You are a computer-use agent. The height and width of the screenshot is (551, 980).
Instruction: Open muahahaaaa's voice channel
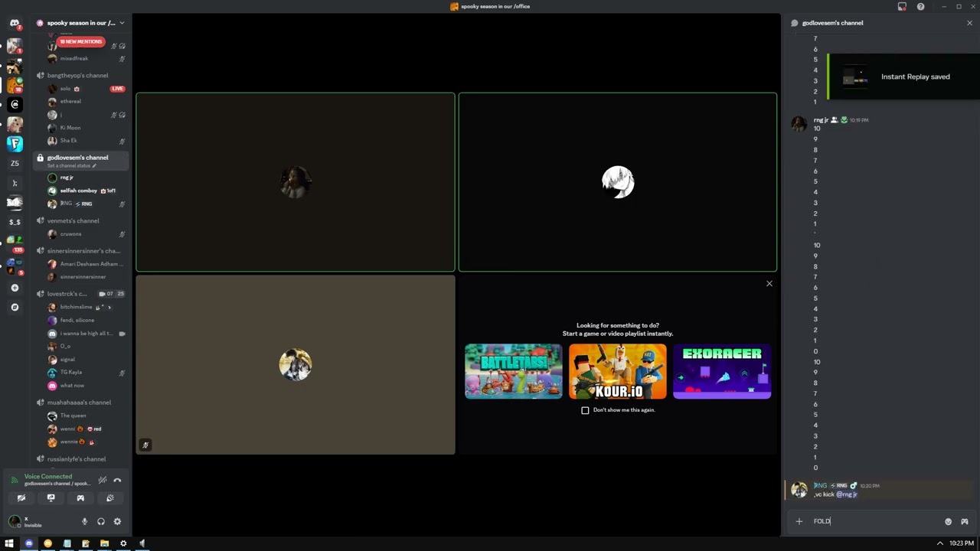79,402
